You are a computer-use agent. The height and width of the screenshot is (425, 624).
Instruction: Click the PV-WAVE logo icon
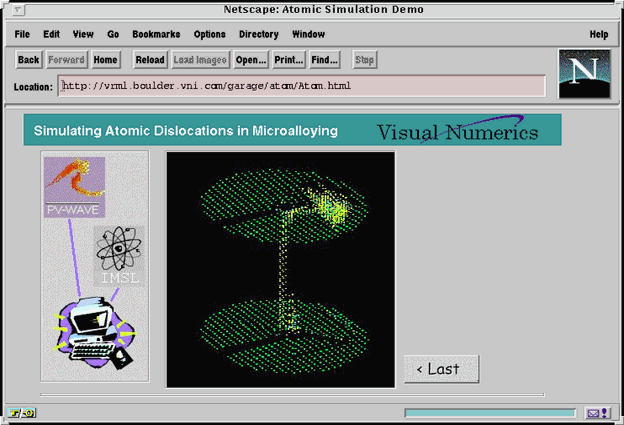pyautogui.click(x=74, y=187)
